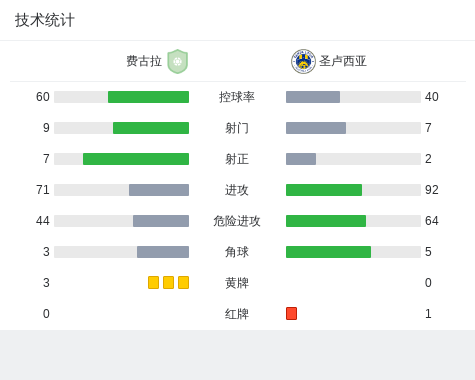Click the 黄牌 row label

pyautogui.click(x=237, y=283)
